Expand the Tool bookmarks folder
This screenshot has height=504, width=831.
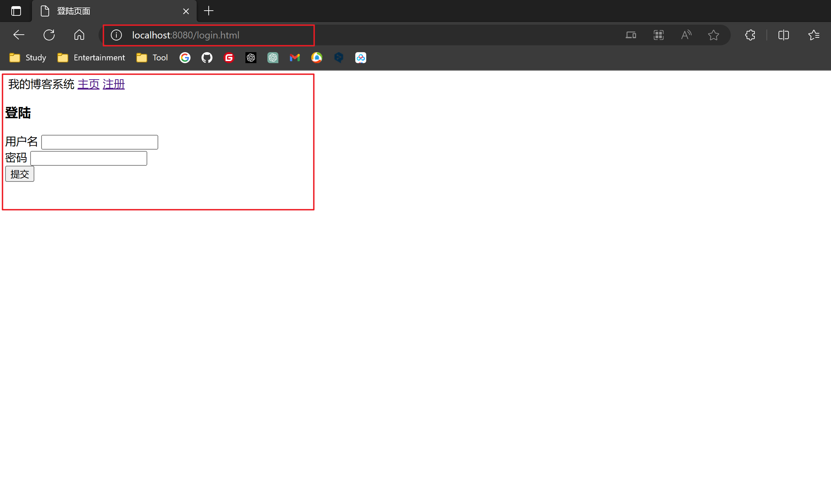tap(152, 57)
